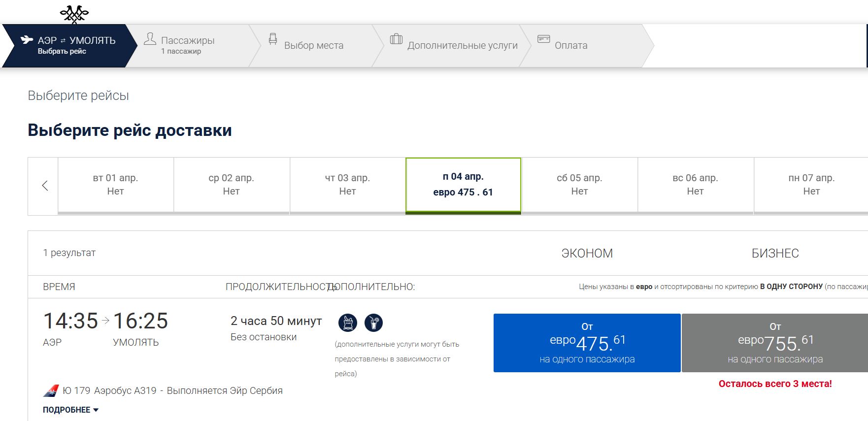Select the вт 01 апр. date tab
Viewport: 868px width, 421px height.
116,185
